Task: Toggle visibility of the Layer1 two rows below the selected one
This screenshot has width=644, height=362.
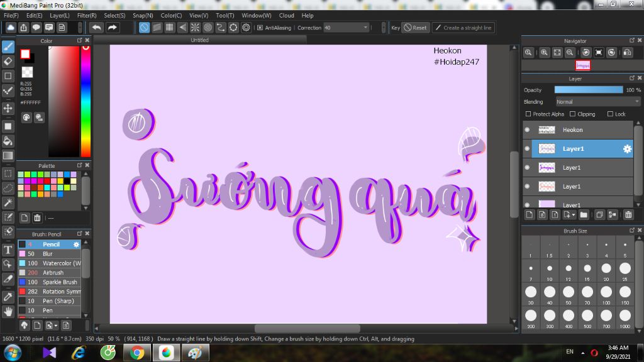Action: [x=528, y=186]
